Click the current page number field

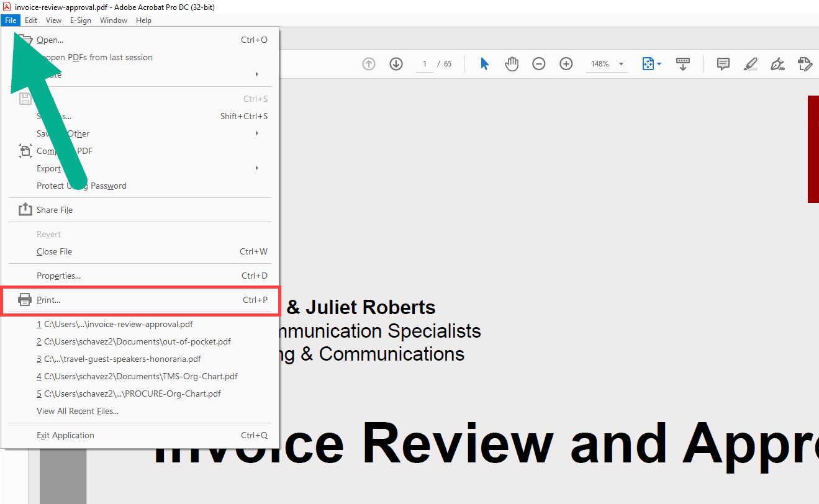tap(425, 64)
